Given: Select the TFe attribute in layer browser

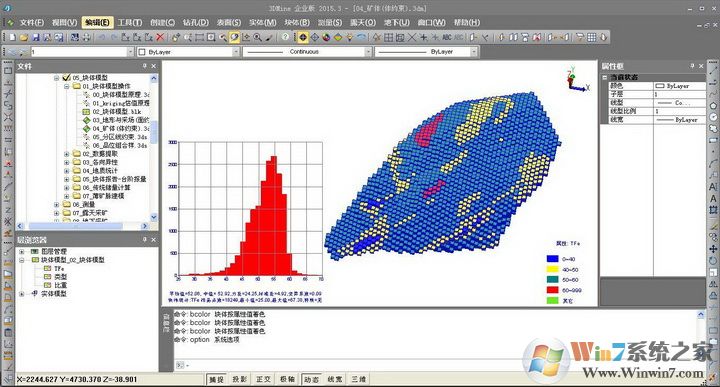Looking at the screenshot, I should pyautogui.click(x=59, y=269).
